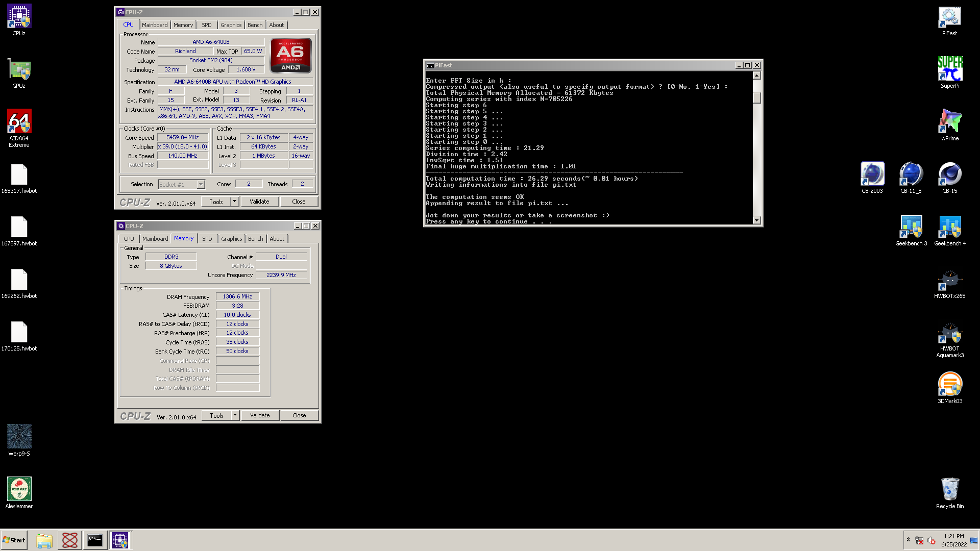Click the Uncore Frequency value 2239.9 MHz
Screen dimensions: 980x551
(281, 275)
